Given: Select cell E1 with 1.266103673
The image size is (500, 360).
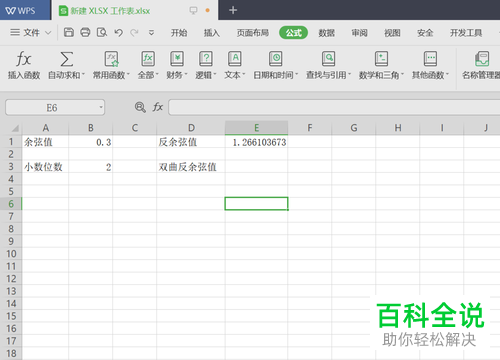Looking at the screenshot, I should click(x=256, y=142).
